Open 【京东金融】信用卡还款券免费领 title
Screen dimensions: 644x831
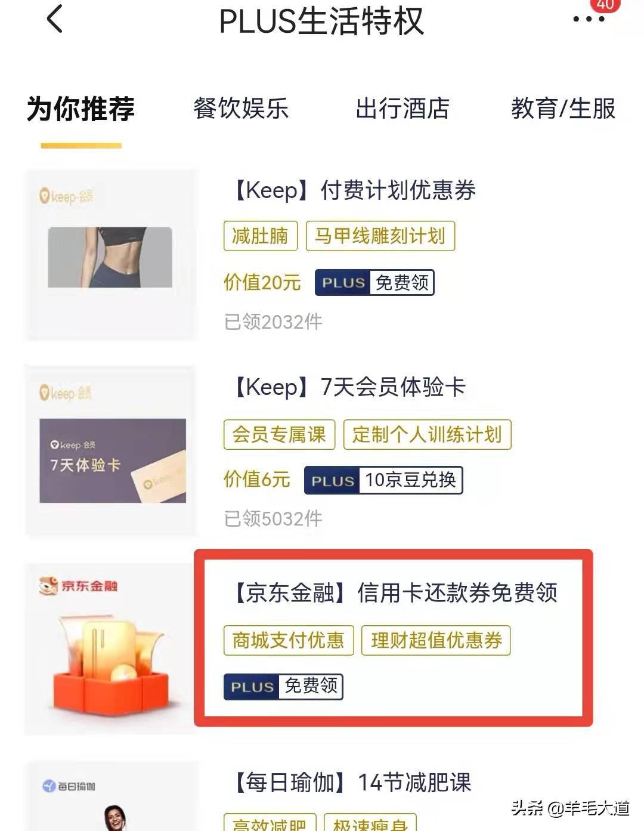[x=393, y=593]
